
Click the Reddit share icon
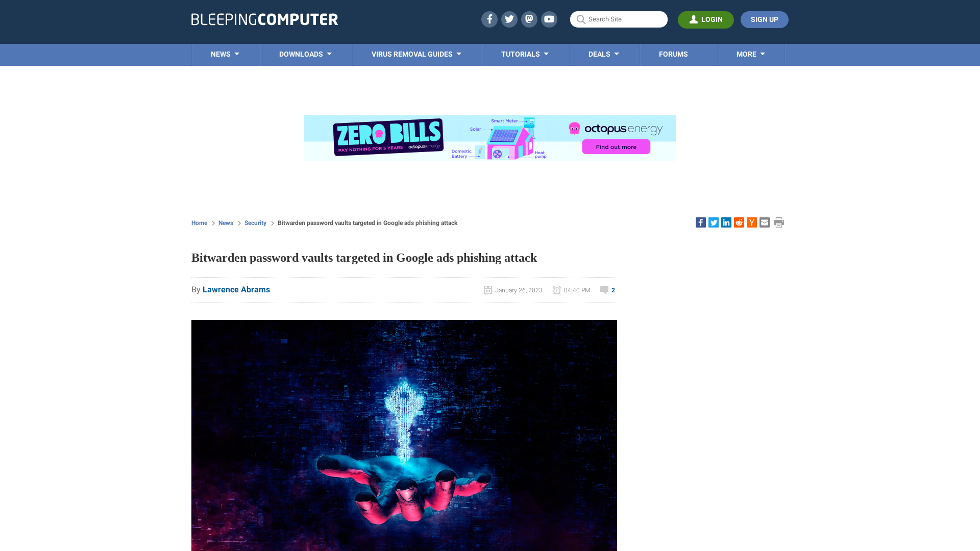tap(739, 222)
